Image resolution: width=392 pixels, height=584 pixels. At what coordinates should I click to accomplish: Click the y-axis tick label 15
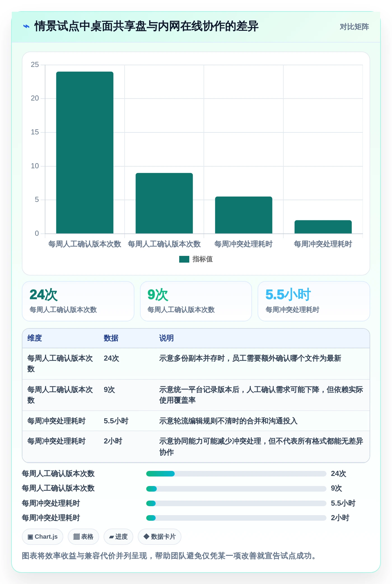pyautogui.click(x=35, y=132)
